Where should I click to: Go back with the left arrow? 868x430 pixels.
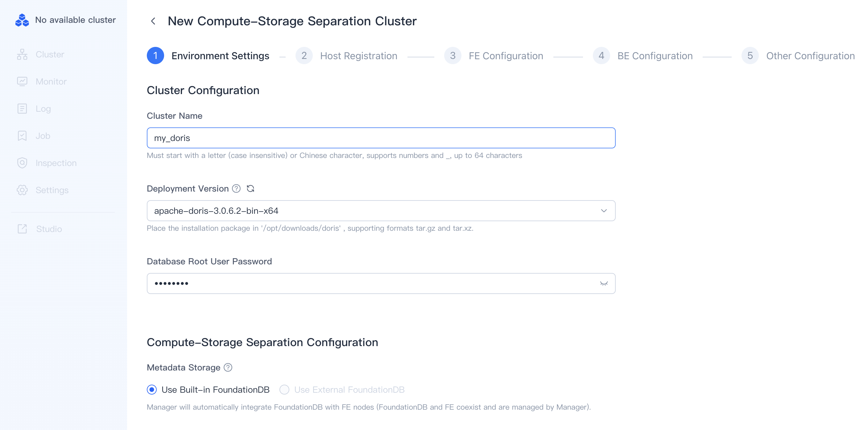[153, 21]
